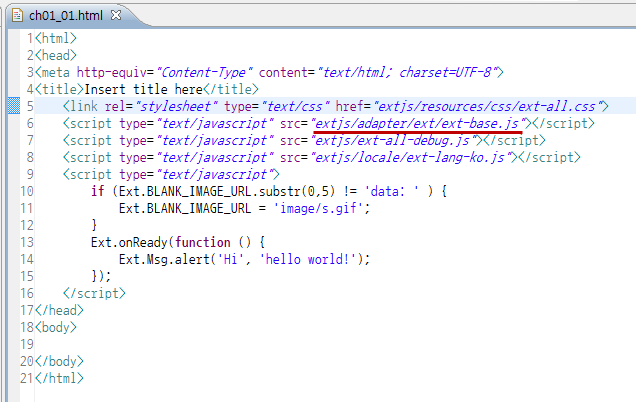Viewport: 636px width, 402px height.
Task: Click "text/css" value on line 5
Action: 297,106
